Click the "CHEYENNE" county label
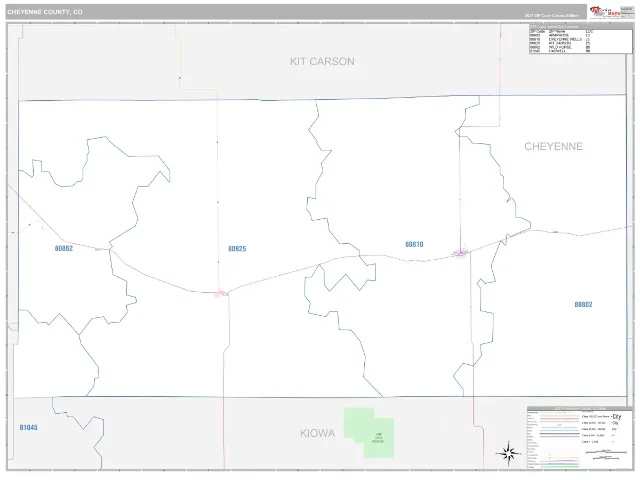The image size is (640, 480). pos(553,147)
